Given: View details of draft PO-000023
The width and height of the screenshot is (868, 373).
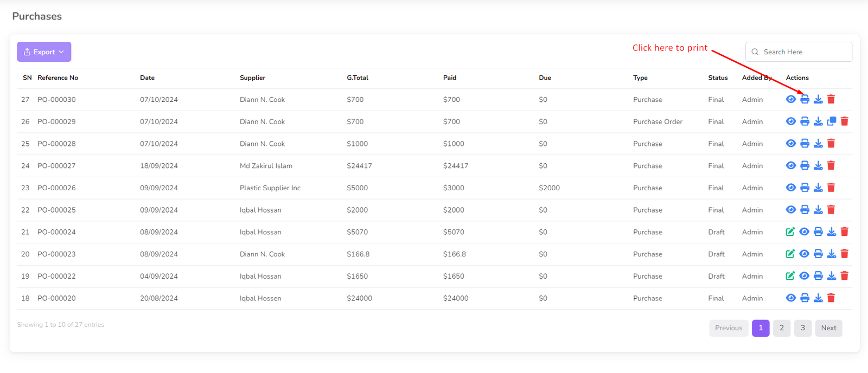Looking at the screenshot, I should (804, 254).
